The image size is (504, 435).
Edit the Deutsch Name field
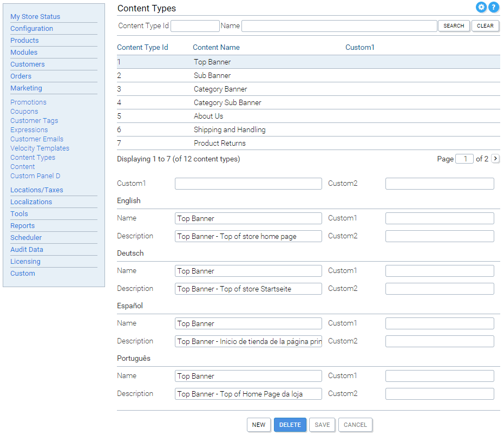coord(248,270)
